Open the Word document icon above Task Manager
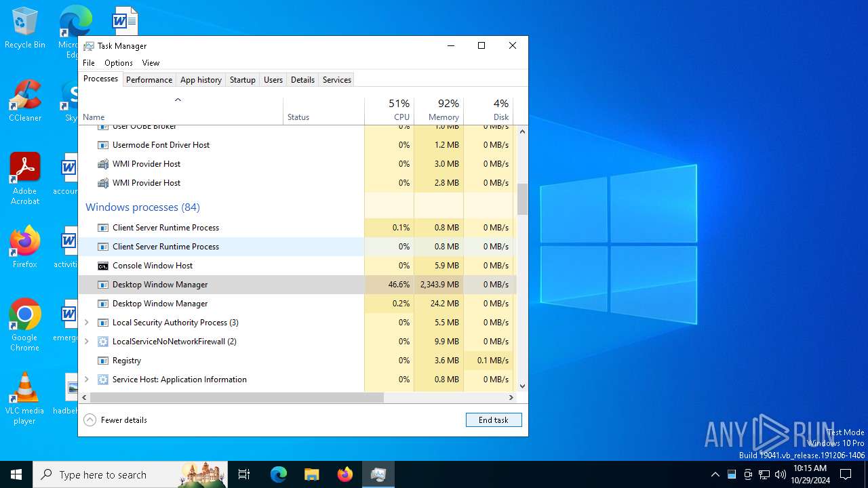Viewport: 868px width, 488px height. tap(125, 21)
